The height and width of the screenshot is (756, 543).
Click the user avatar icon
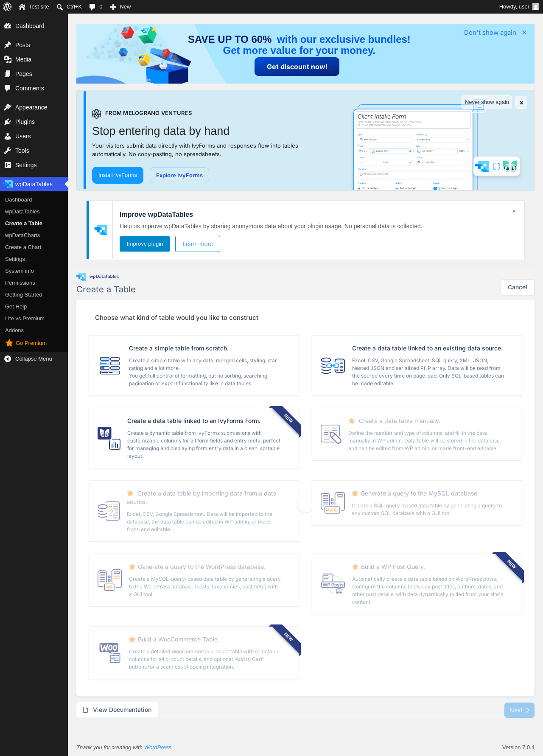click(536, 7)
